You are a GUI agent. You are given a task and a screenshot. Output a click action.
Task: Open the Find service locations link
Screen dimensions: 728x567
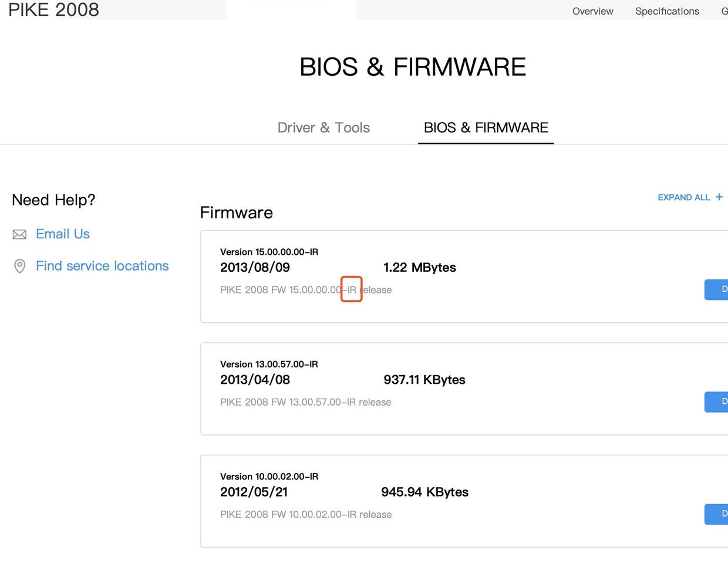(102, 266)
